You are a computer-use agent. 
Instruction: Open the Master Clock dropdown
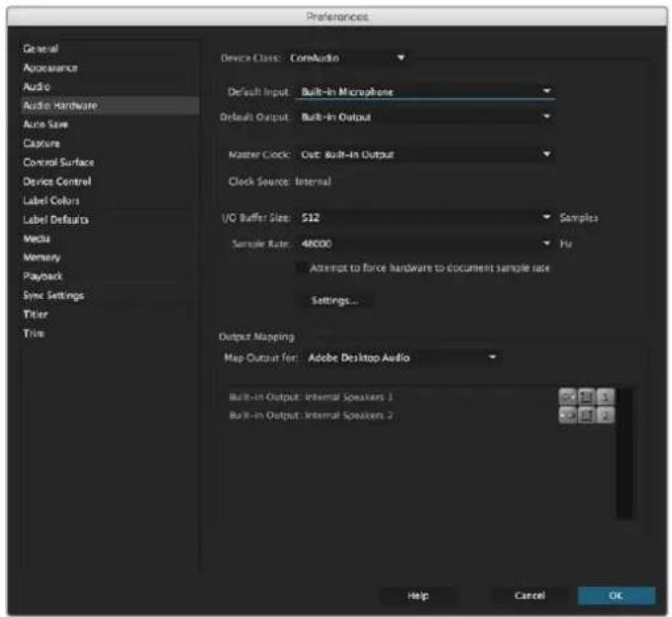[426, 154]
